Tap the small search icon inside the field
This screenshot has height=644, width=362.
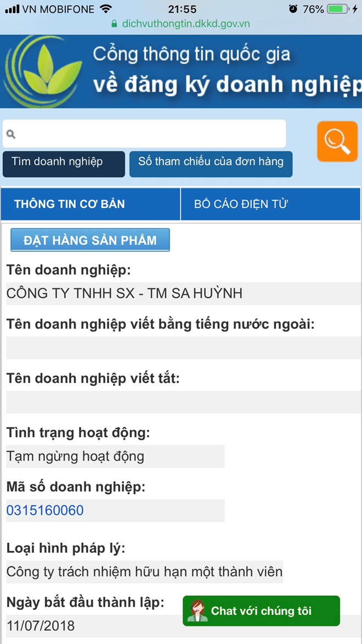[11, 134]
